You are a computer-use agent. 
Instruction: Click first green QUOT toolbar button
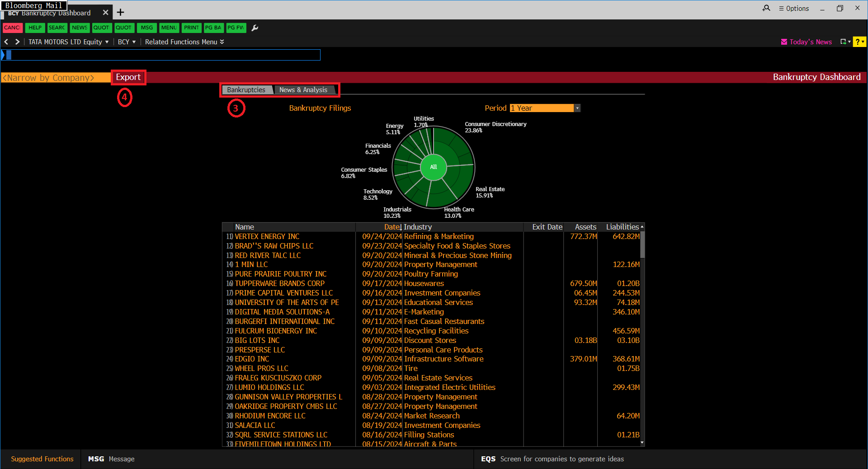[101, 28]
